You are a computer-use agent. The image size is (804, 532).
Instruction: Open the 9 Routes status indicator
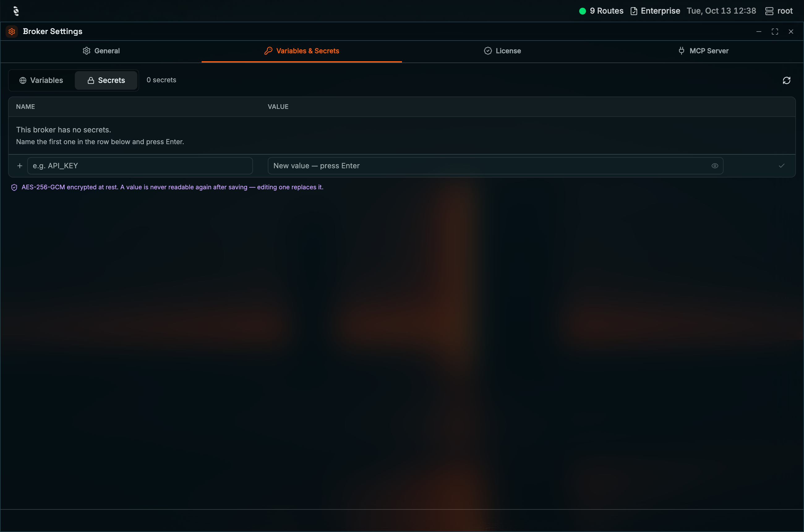(601, 11)
